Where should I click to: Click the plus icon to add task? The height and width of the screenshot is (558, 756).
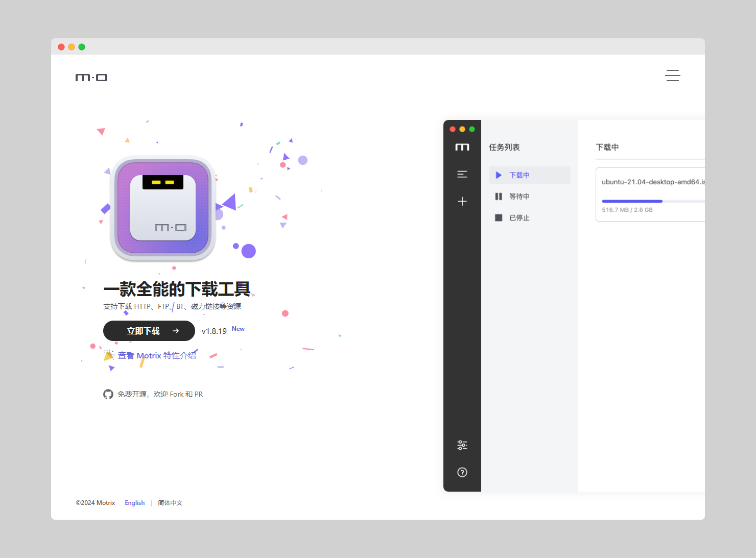(462, 201)
